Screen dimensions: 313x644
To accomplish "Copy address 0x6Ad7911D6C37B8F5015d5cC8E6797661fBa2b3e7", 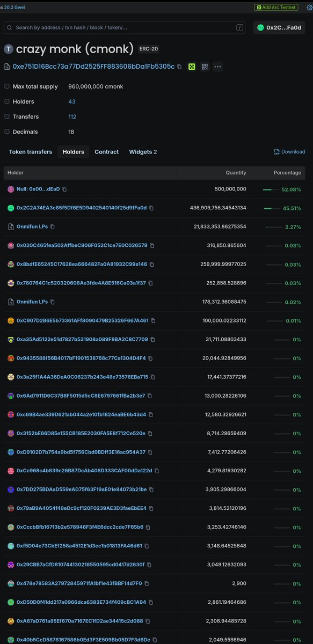I will click(150, 396).
